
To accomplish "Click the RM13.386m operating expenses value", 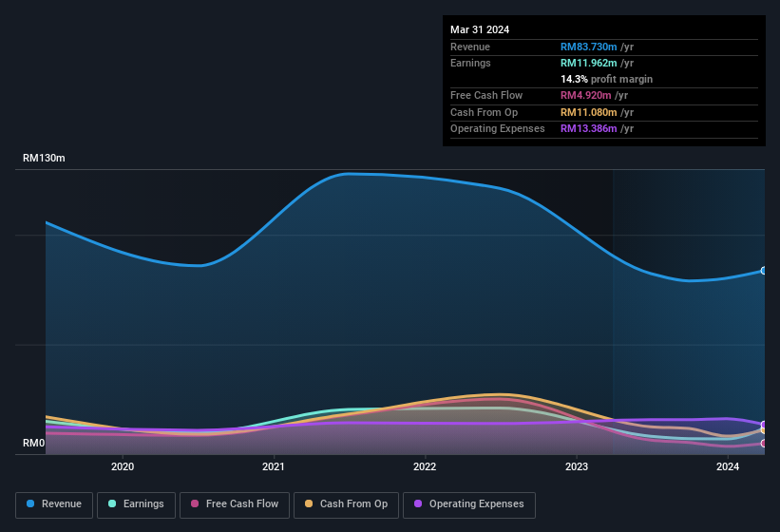I will 588,129.
